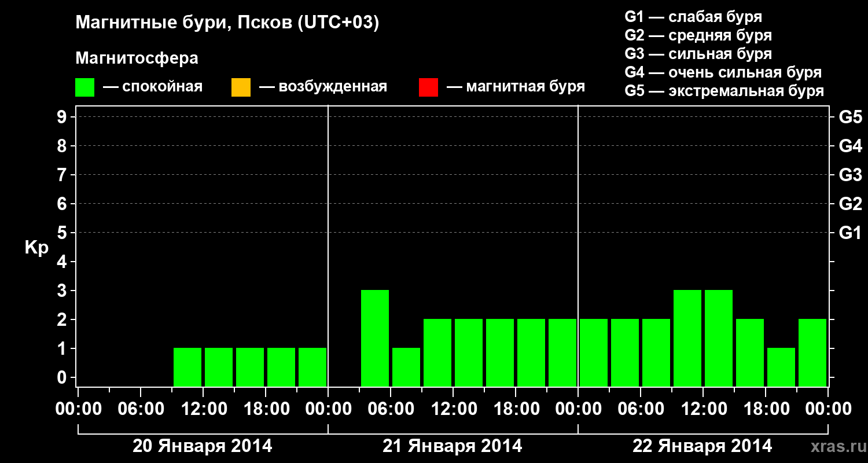
Task: Click the G5 label on the right axis
Action: (x=850, y=117)
